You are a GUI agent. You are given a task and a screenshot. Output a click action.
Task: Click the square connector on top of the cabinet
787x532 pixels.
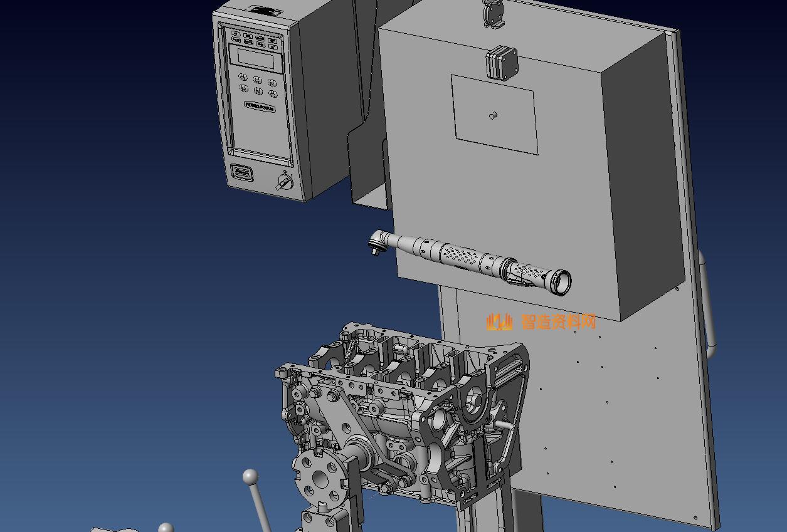[502, 63]
